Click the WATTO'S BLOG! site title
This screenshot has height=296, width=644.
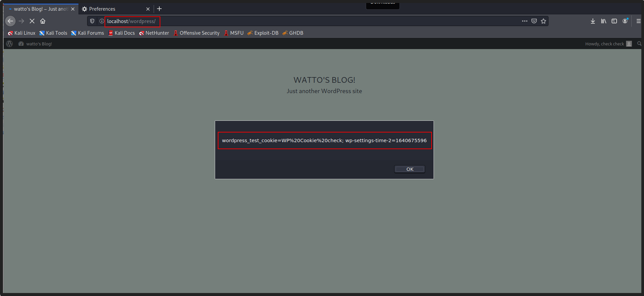[x=324, y=80]
